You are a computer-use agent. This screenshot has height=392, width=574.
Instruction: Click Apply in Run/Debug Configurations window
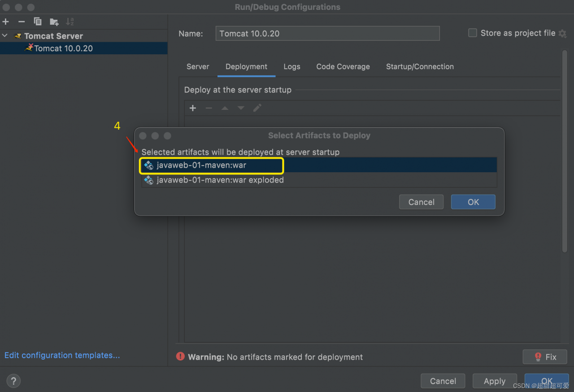click(x=495, y=381)
